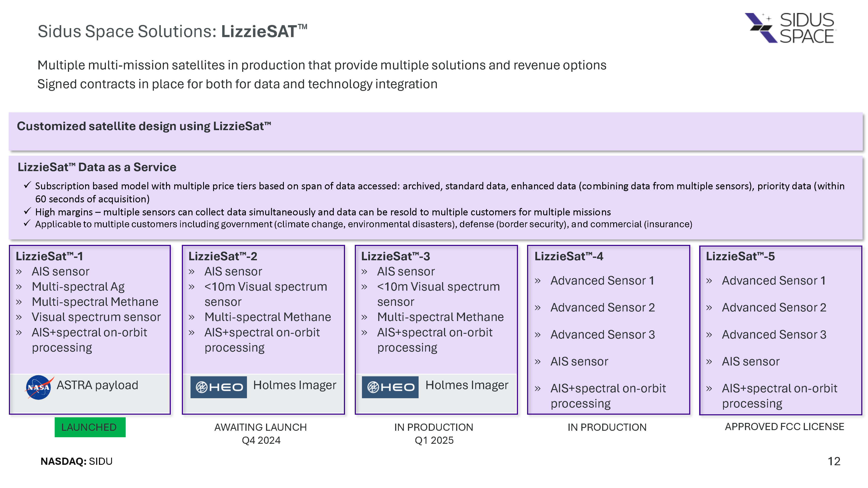This screenshot has height=488, width=868.
Task: Click the page number 12
Action: click(834, 461)
